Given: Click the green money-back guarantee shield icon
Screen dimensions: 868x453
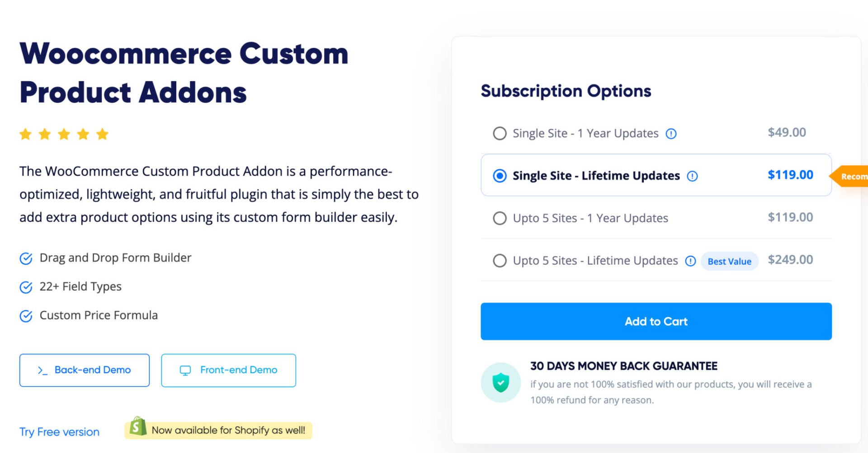Looking at the screenshot, I should coord(501,382).
